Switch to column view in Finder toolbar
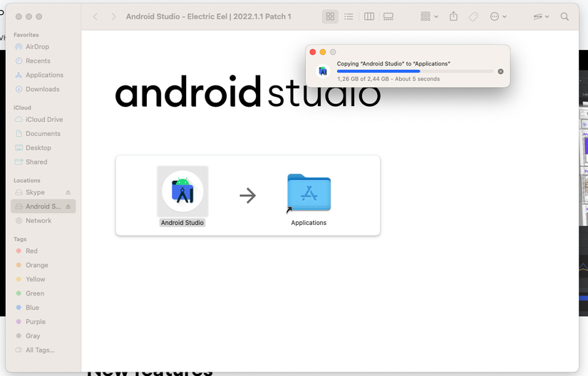 [x=369, y=16]
